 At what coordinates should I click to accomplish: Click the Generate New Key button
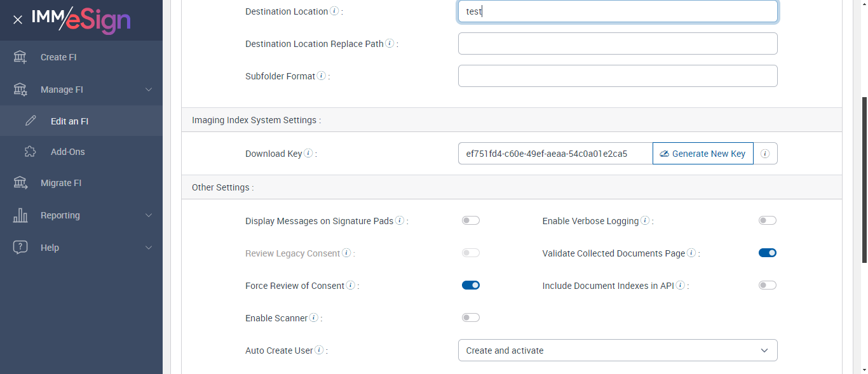tap(702, 154)
